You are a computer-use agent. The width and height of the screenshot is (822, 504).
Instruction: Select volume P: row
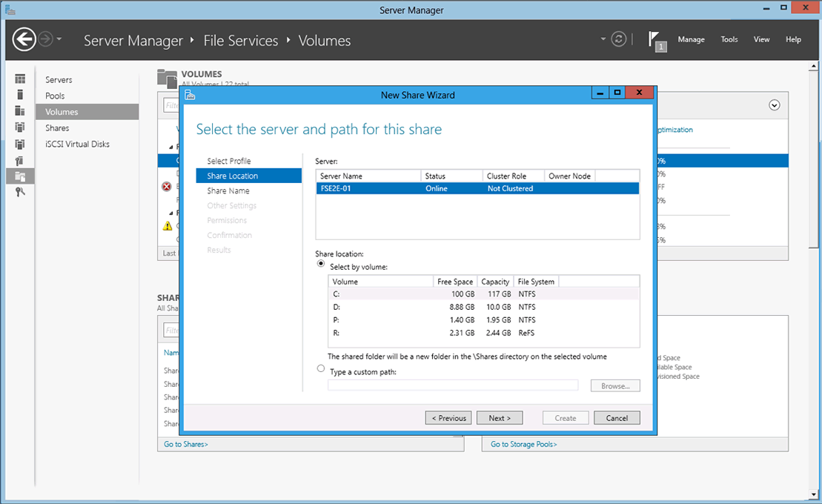pos(483,320)
